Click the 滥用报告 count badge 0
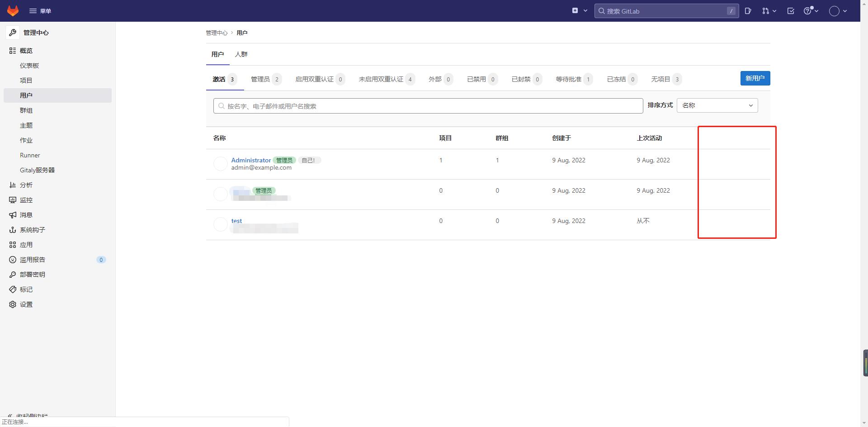 [101, 260]
